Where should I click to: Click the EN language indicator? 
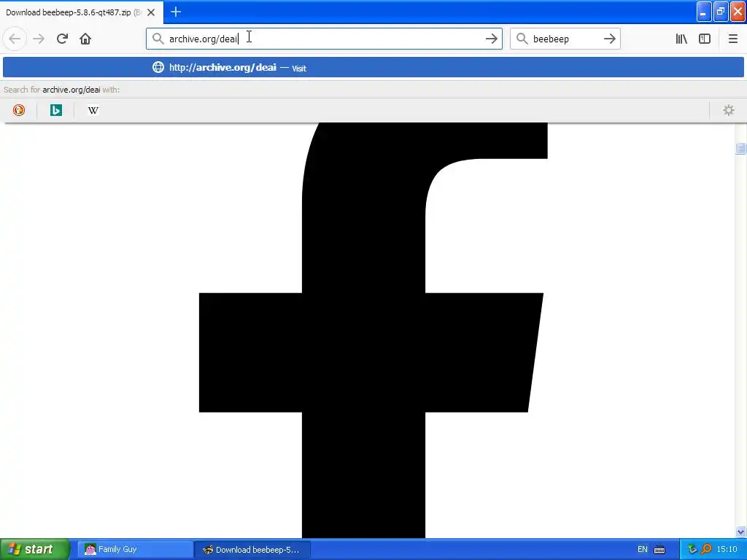(x=642, y=550)
